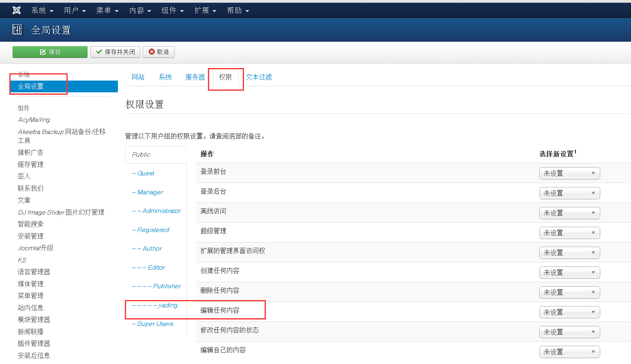Screen dimensions: 631x364
Task: Click the Joomla logo icon
Action: coord(17,10)
